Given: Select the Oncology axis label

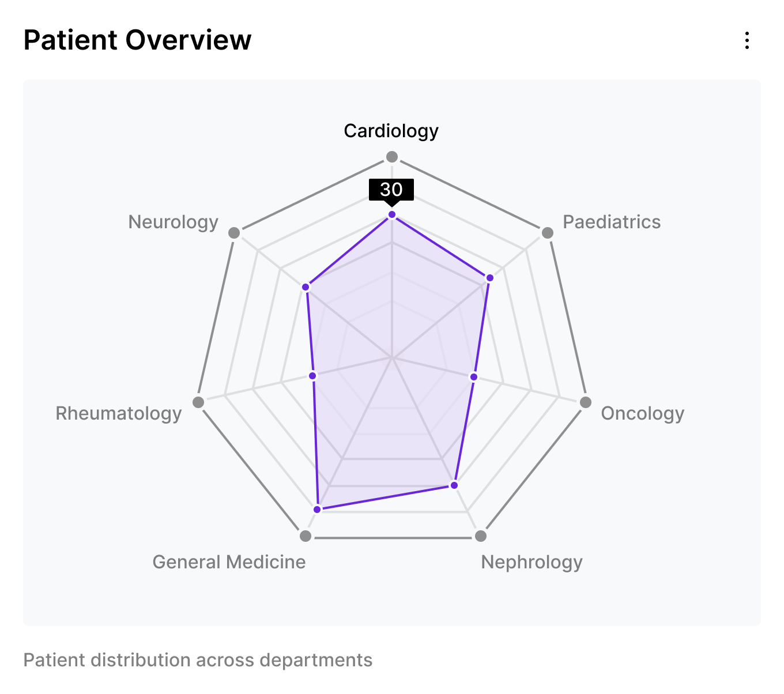Looking at the screenshot, I should pyautogui.click(x=642, y=413).
